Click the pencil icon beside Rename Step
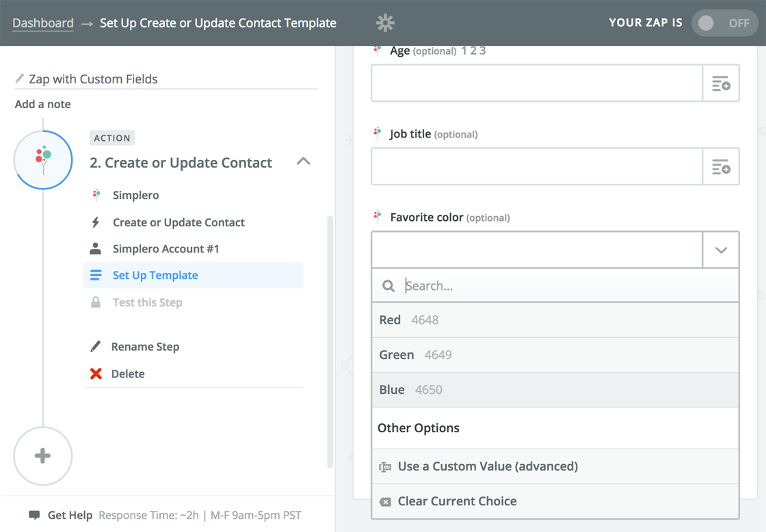The image size is (766, 532). click(x=96, y=347)
